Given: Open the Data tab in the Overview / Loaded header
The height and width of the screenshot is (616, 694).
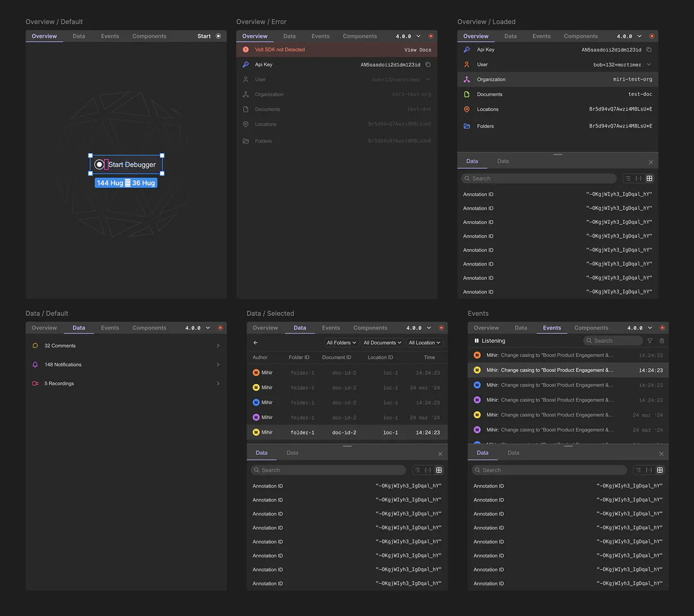Looking at the screenshot, I should click(511, 36).
